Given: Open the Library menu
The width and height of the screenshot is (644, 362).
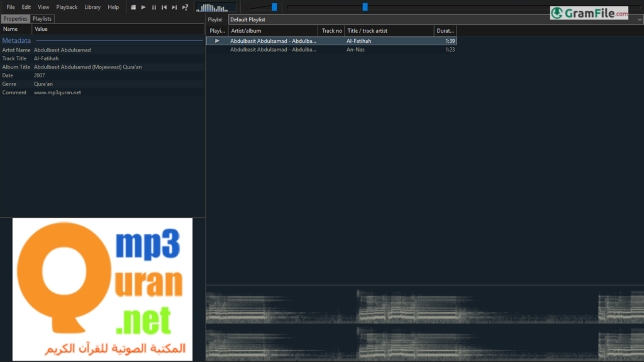Looking at the screenshot, I should [92, 7].
